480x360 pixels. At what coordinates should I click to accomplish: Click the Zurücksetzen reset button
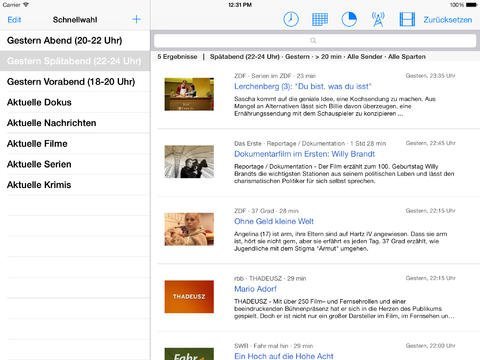pos(448,20)
